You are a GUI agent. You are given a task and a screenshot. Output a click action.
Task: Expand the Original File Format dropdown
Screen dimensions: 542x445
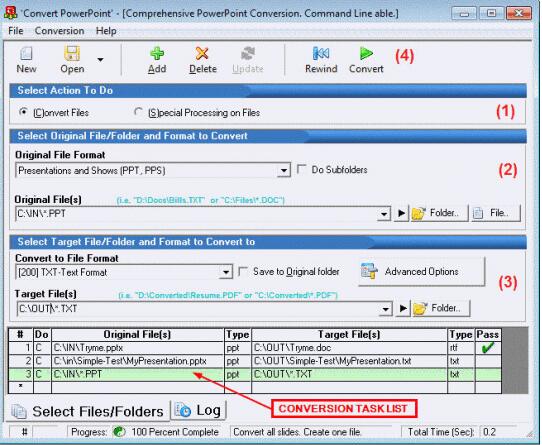click(283, 170)
